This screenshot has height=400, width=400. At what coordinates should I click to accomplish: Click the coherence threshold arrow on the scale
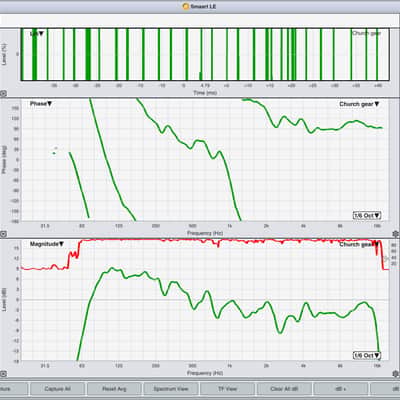[x=387, y=258]
